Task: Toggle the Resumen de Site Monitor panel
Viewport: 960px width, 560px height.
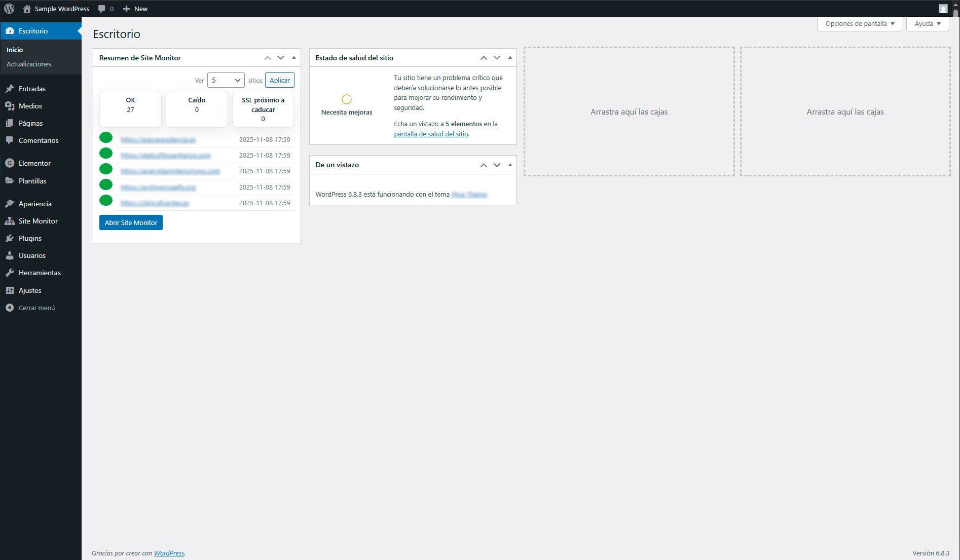Action: coord(294,58)
